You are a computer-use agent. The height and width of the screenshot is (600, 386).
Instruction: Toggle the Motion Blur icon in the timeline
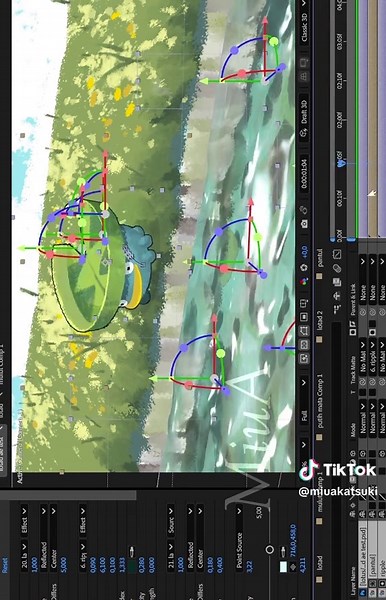pos(337,269)
